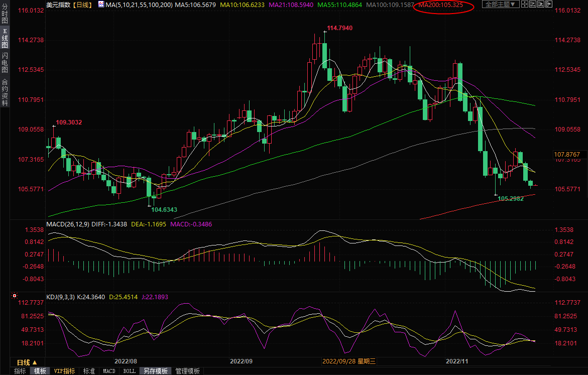The image size is (588, 375).
Task: Select the K线图 side tab
Action: click(x=5, y=39)
